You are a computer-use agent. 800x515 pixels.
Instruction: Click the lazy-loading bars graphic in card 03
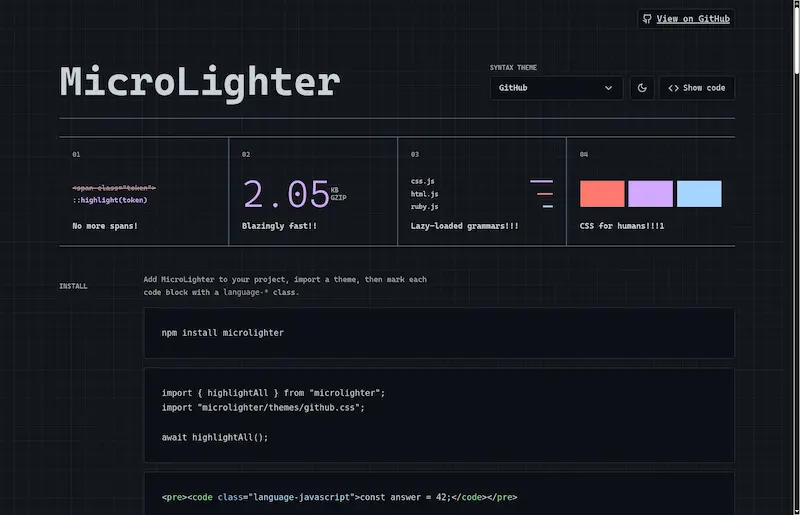[541, 194]
